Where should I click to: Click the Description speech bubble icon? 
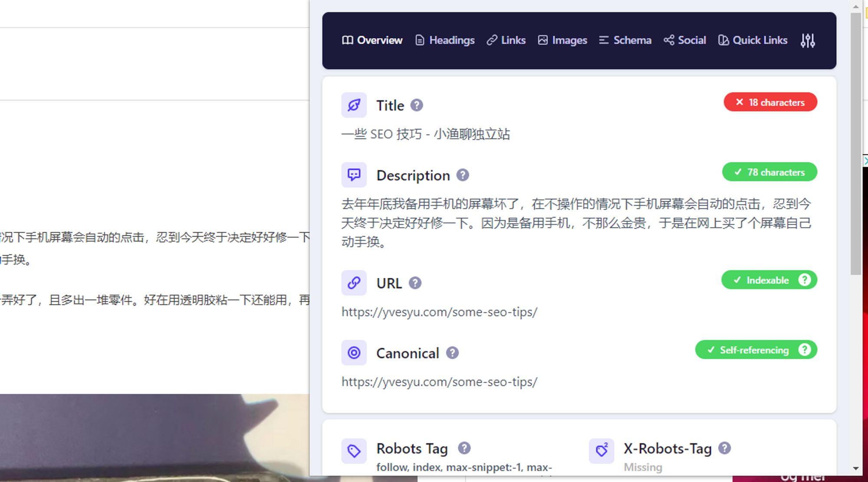point(354,175)
